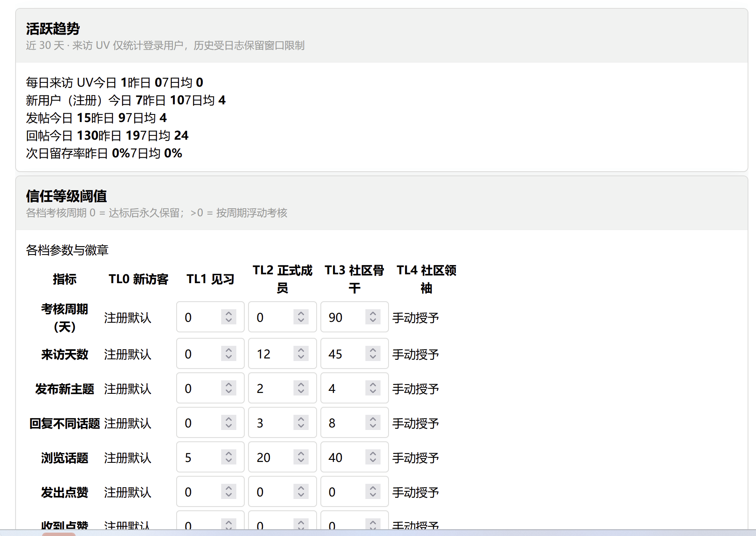Image resolution: width=756 pixels, height=536 pixels.
Task: Select the TL3 来访天数 field showing 45
Action: pyautogui.click(x=354, y=353)
